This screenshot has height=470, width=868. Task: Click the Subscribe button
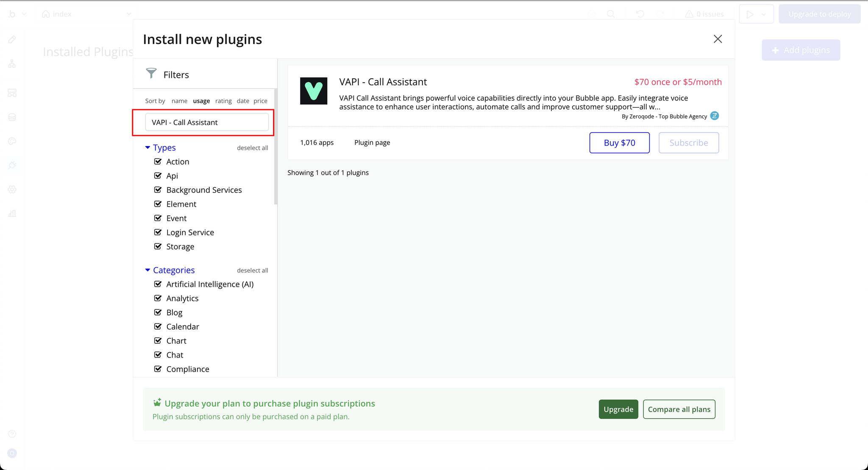point(689,143)
